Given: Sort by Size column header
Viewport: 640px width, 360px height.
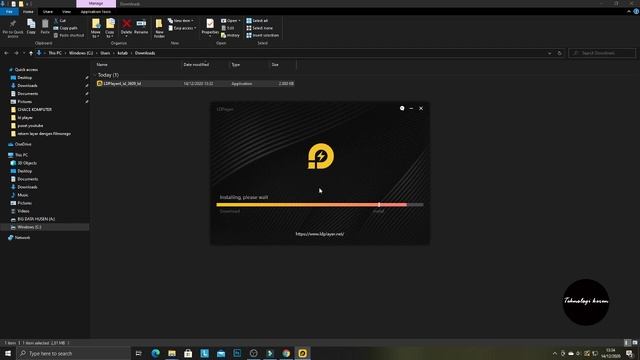Looking at the screenshot, I should click(282, 64).
